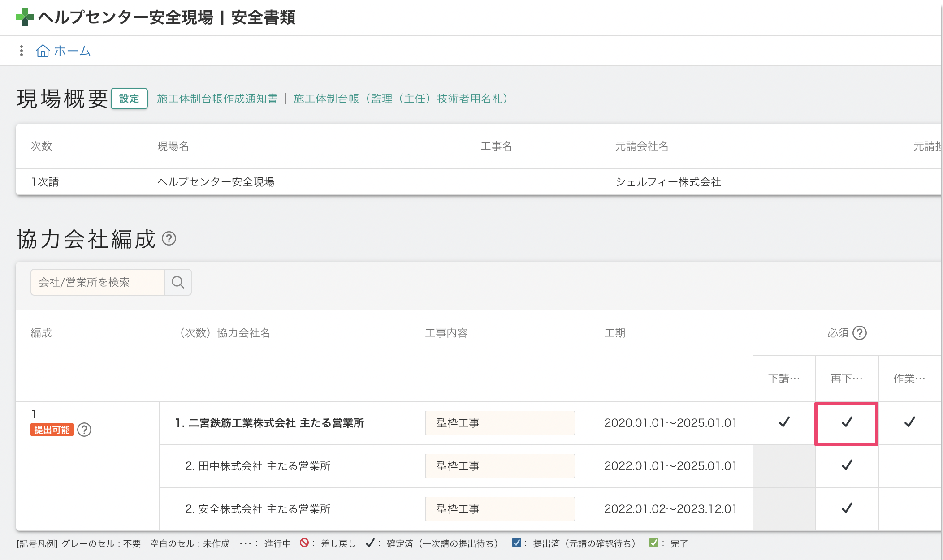The width and height of the screenshot is (943, 560).
Task: Click 型枠工事 field in 二宮鉄筋工業 row
Action: click(500, 423)
